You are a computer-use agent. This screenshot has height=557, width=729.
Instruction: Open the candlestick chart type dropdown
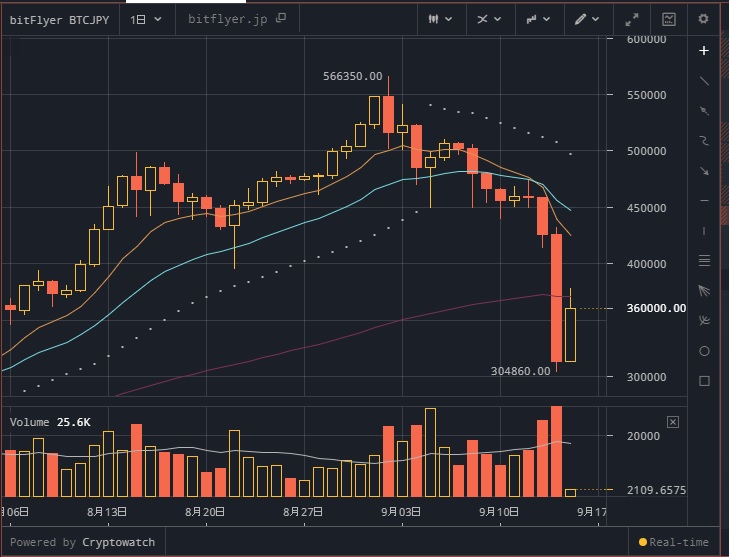point(440,19)
